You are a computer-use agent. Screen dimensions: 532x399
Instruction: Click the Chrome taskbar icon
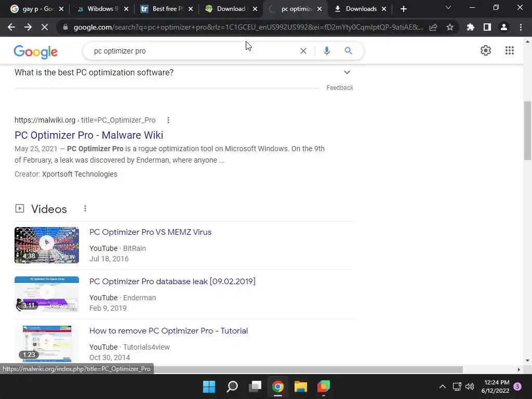click(x=277, y=387)
